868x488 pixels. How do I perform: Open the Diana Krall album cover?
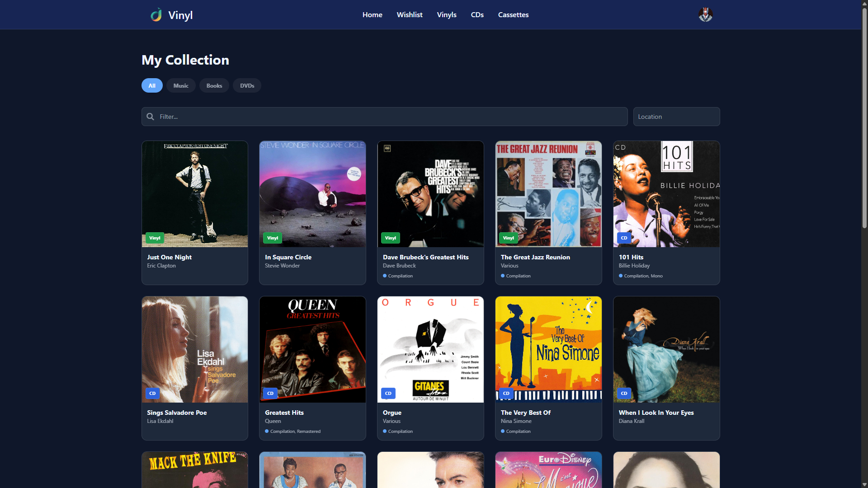666,349
